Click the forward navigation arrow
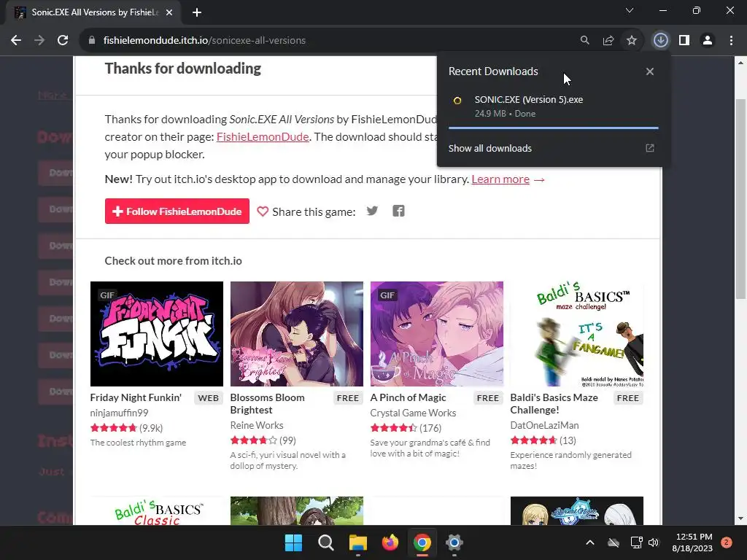747x560 pixels. click(x=39, y=41)
